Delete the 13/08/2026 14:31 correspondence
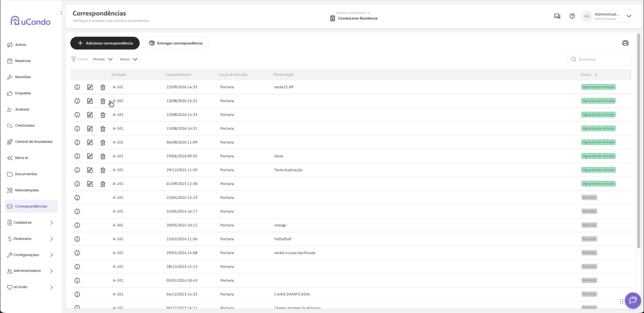This screenshot has height=313, width=644. 103,129
